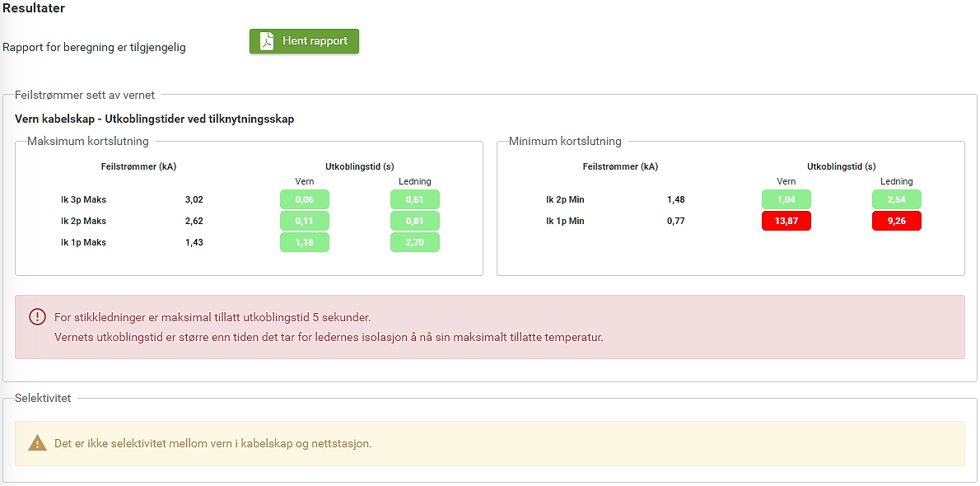Click the 1,04 Vern badge under Minimum kortslutning
The height and width of the screenshot is (486, 980).
point(786,199)
